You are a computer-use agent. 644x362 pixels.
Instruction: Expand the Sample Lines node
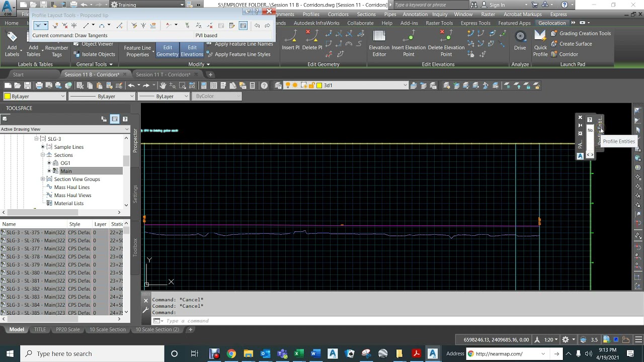(x=43, y=147)
